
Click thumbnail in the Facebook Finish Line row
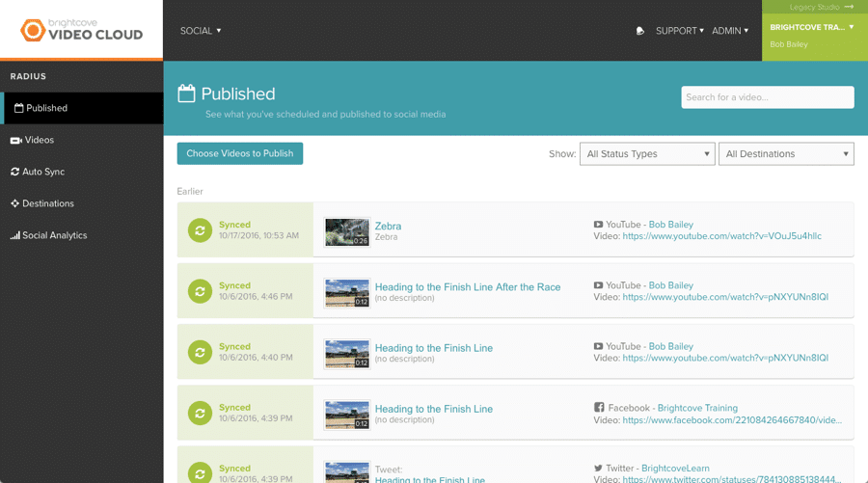click(347, 415)
